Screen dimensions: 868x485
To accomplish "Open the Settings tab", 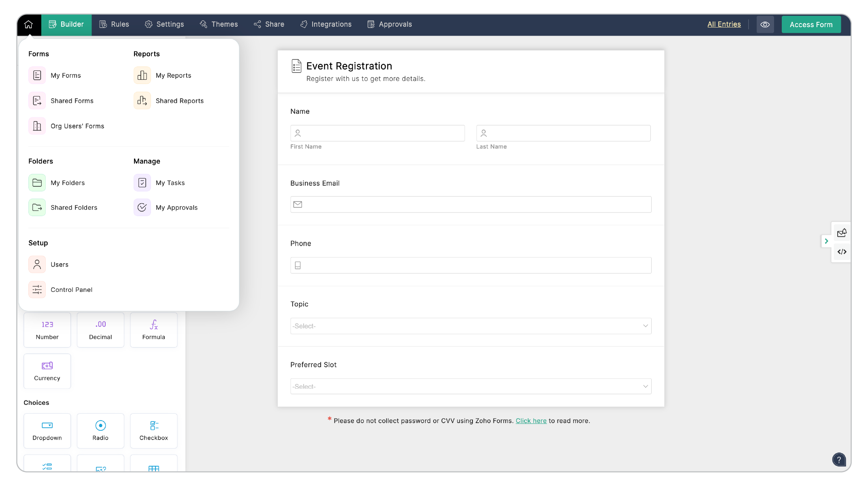I will pos(164,24).
